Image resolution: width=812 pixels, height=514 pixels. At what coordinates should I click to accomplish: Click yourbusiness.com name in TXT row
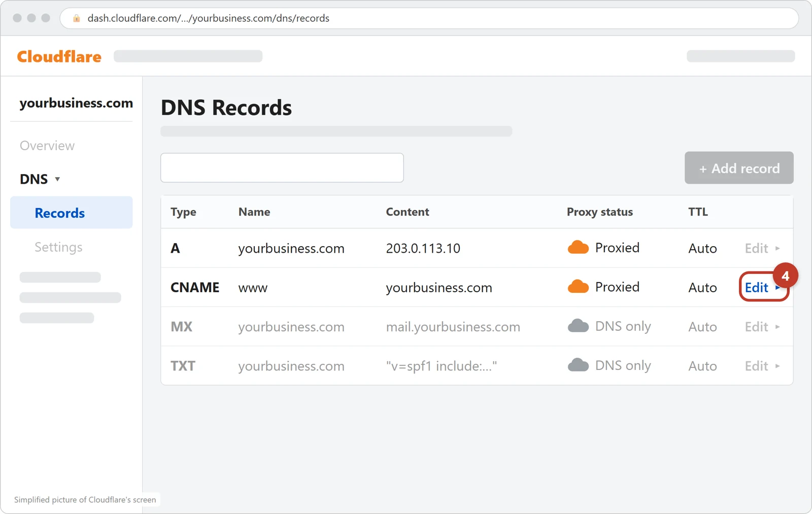pos(291,366)
